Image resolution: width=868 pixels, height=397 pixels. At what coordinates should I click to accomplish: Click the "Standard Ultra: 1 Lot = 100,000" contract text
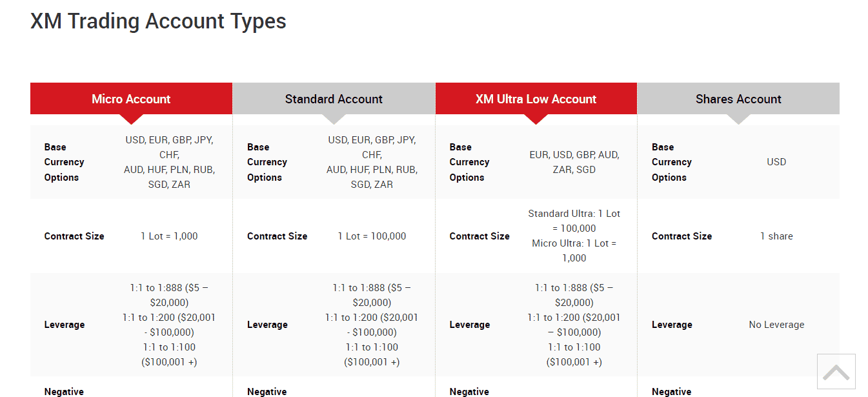(x=574, y=221)
